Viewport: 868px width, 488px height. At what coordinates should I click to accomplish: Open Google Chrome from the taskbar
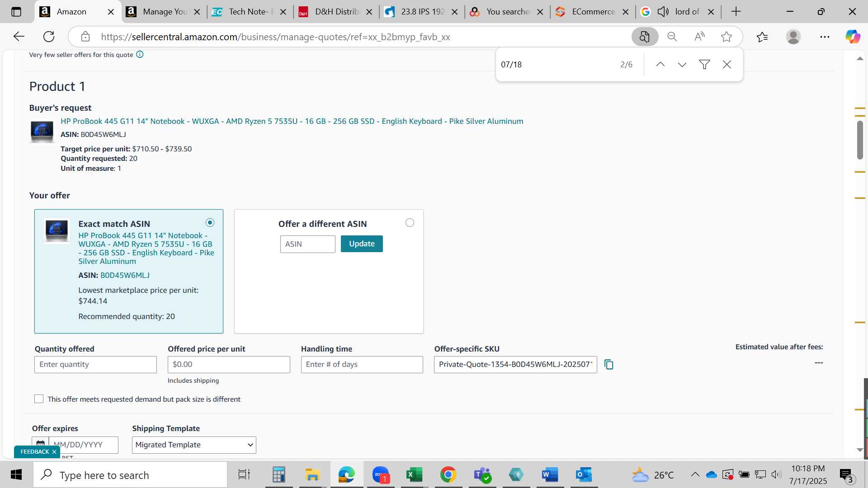(x=448, y=475)
